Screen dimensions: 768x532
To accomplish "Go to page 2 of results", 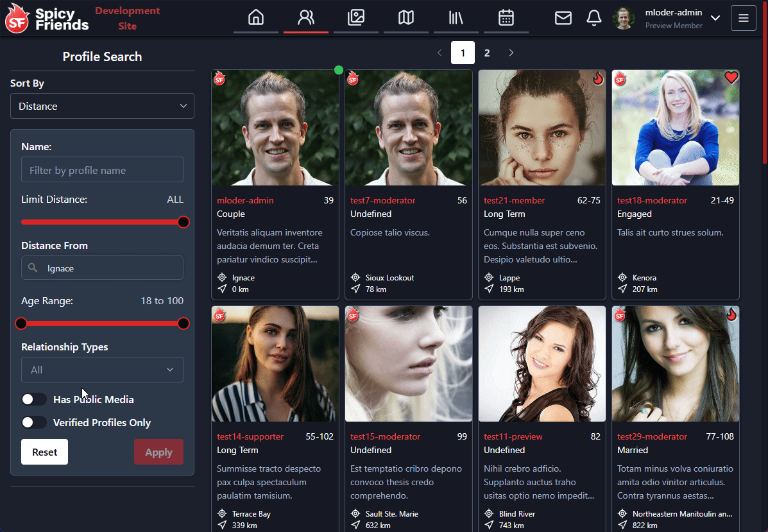I will point(487,53).
